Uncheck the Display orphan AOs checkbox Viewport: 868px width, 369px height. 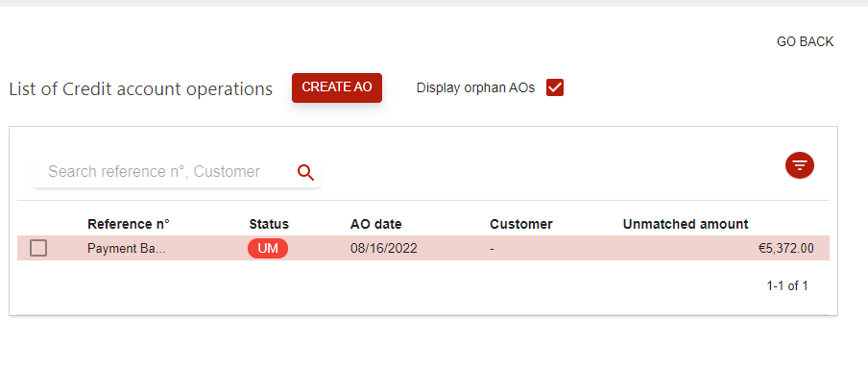coord(555,88)
